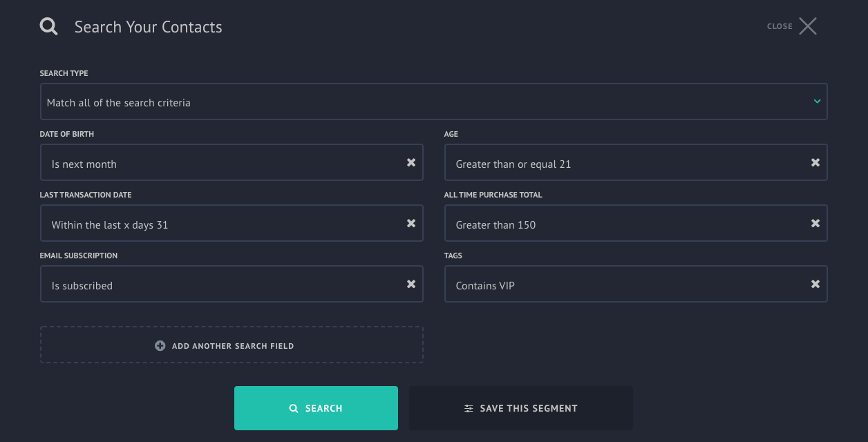The width and height of the screenshot is (868, 442).
Task: Edit the 'Within the last x days 31' field
Action: 232,224
